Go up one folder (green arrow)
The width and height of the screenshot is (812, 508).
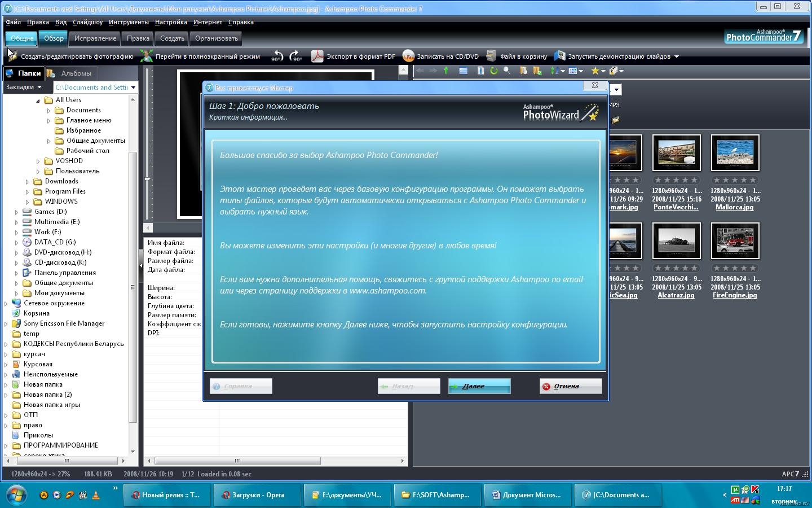[x=446, y=71]
